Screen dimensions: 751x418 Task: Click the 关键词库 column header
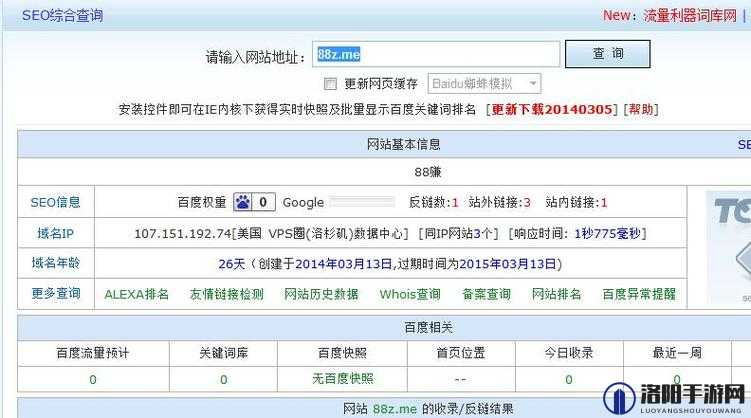click(x=224, y=353)
